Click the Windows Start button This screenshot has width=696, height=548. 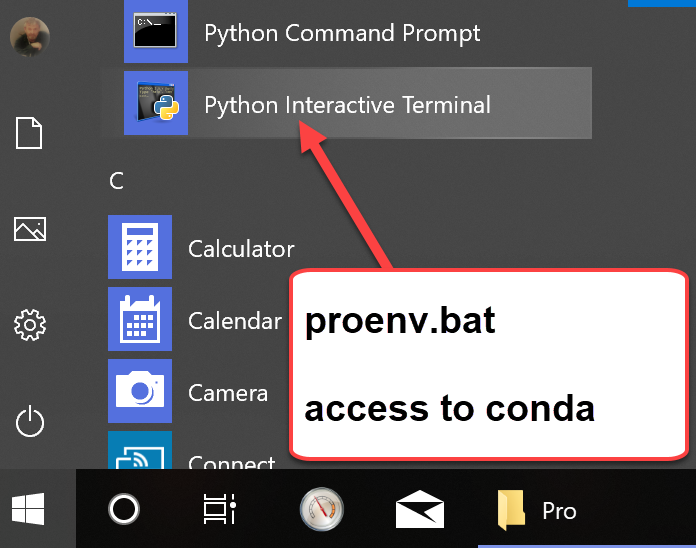(x=28, y=509)
